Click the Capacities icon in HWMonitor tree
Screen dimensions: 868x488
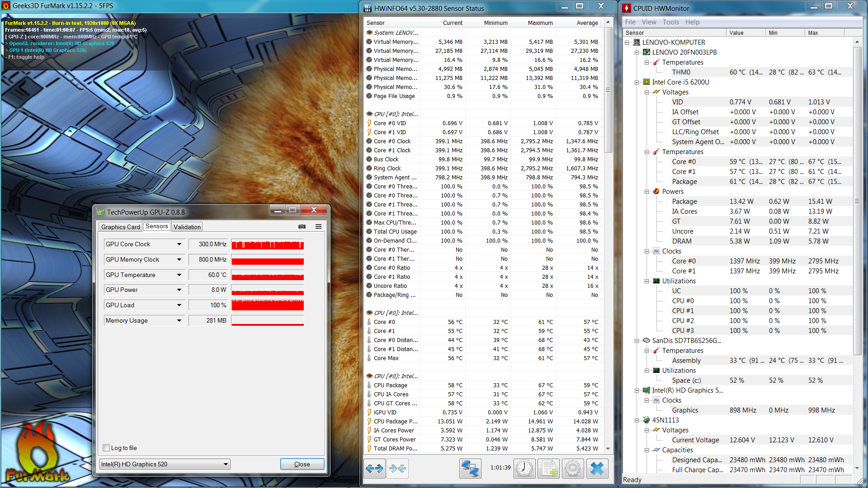click(x=656, y=450)
